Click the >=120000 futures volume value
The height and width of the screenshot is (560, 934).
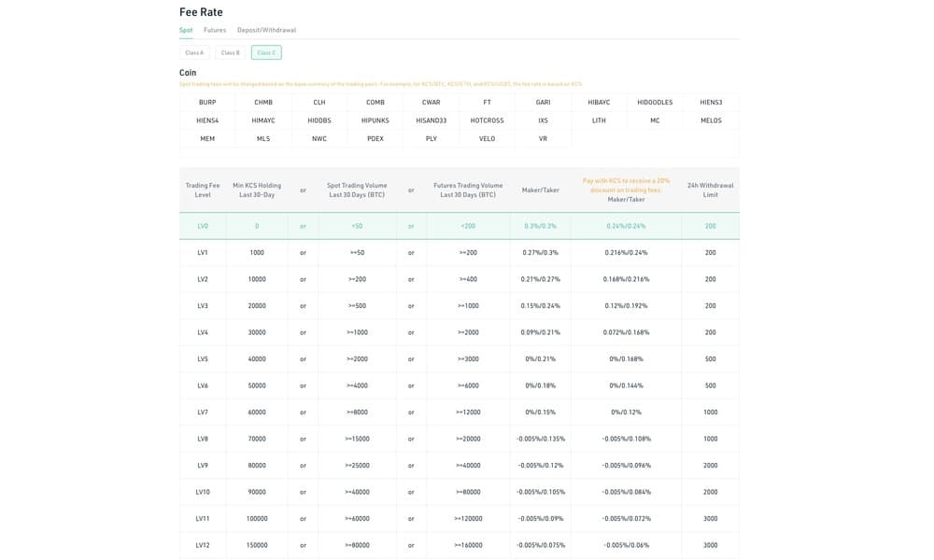point(468,518)
